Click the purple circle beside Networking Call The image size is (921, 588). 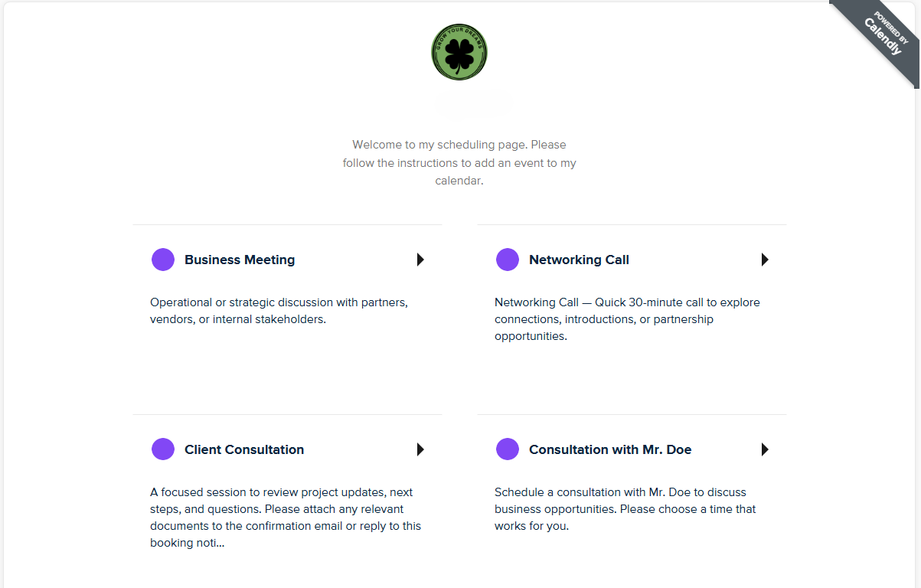[508, 260]
